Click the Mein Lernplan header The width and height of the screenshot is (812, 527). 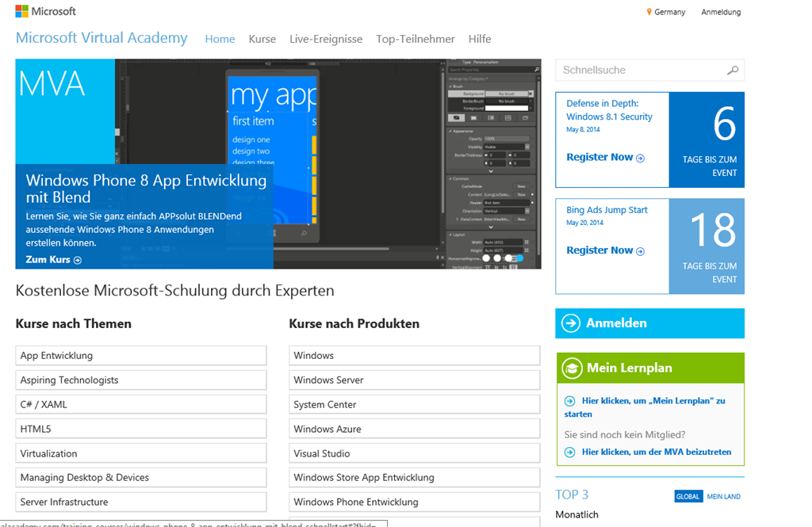pyautogui.click(x=650, y=369)
